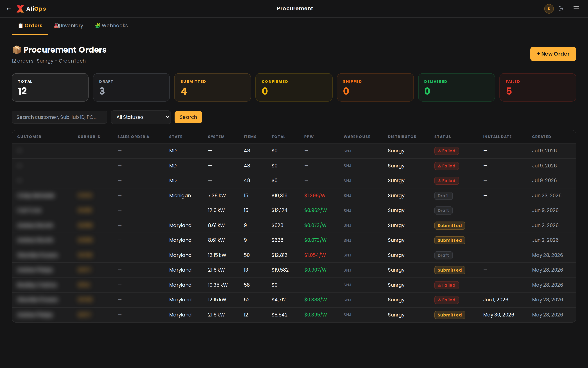
Task: Click the logout icon
Action: tap(561, 9)
